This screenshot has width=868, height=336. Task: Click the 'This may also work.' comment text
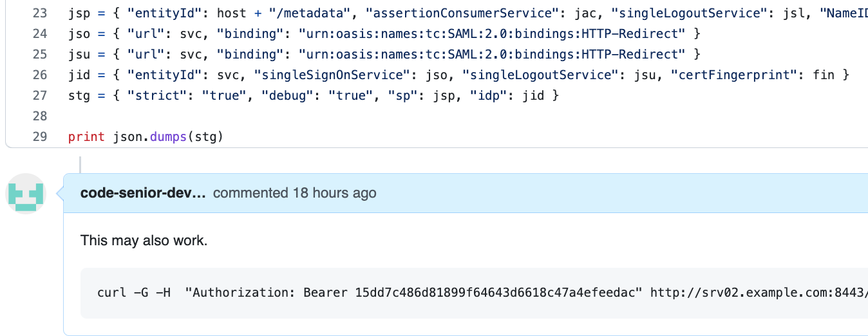[x=144, y=241]
